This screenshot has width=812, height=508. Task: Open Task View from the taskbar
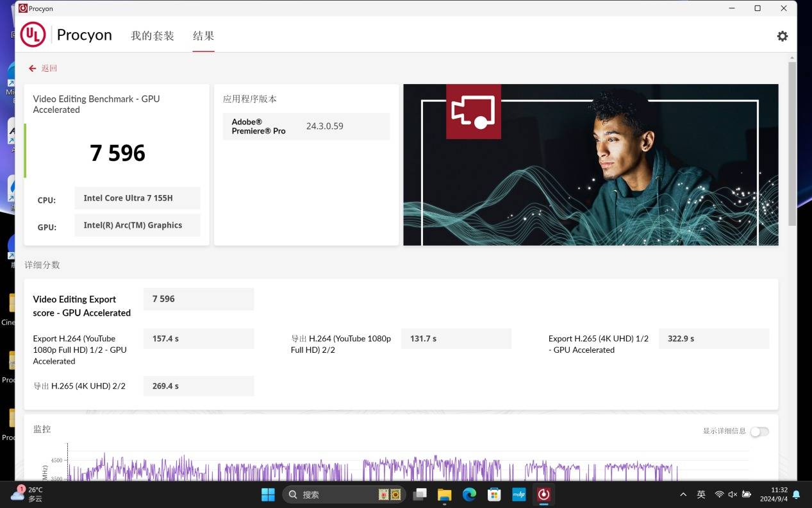(420, 495)
